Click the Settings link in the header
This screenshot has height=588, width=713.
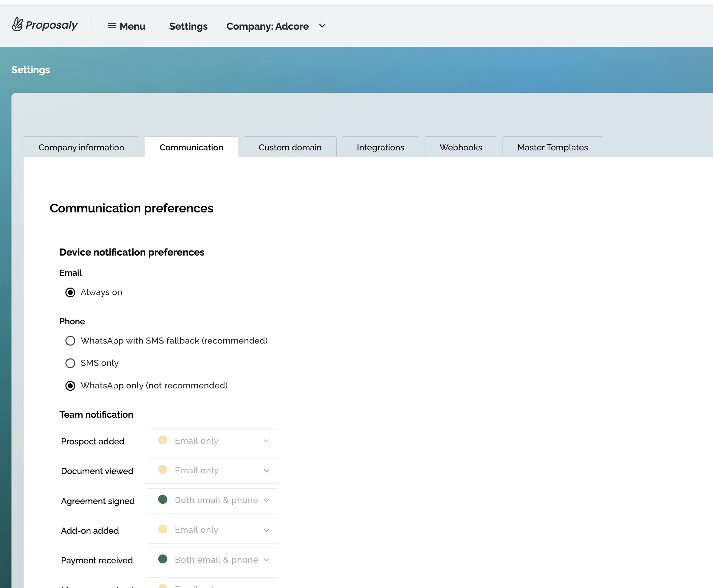point(188,26)
